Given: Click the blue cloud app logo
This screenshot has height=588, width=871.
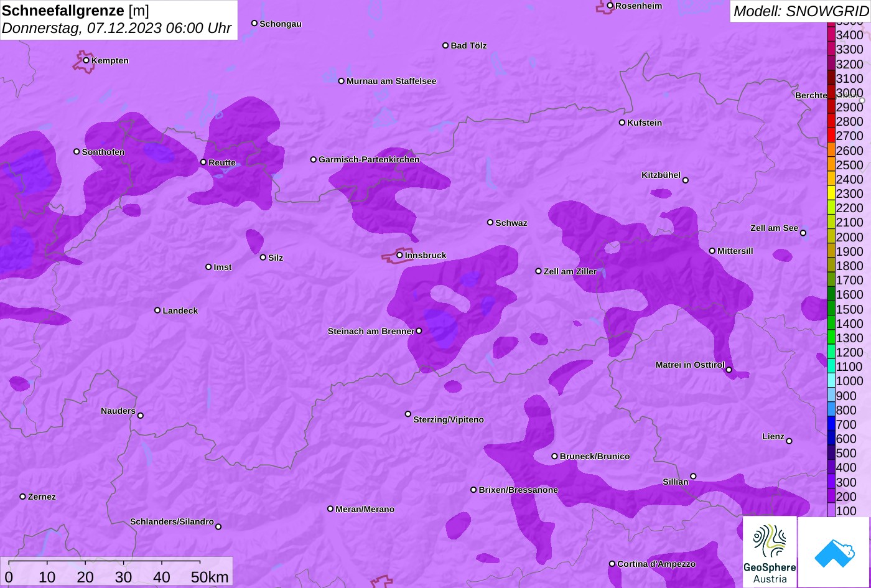Looking at the screenshot, I should click(x=834, y=552).
